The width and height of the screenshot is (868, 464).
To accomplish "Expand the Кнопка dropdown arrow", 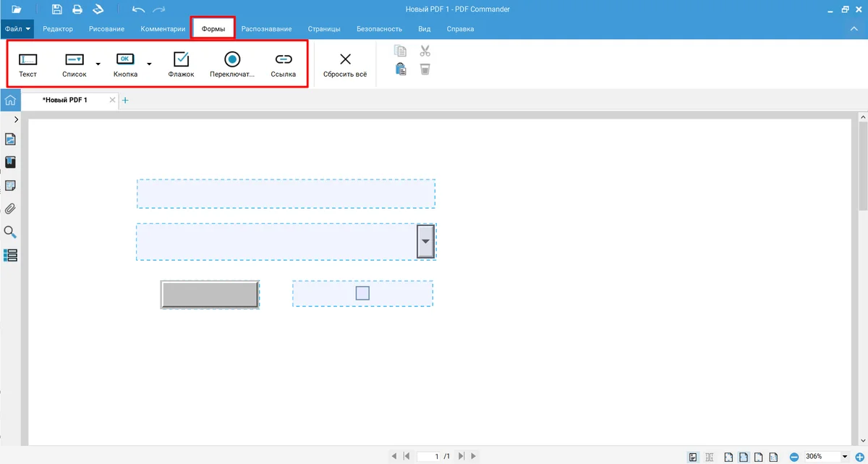I will 149,64.
